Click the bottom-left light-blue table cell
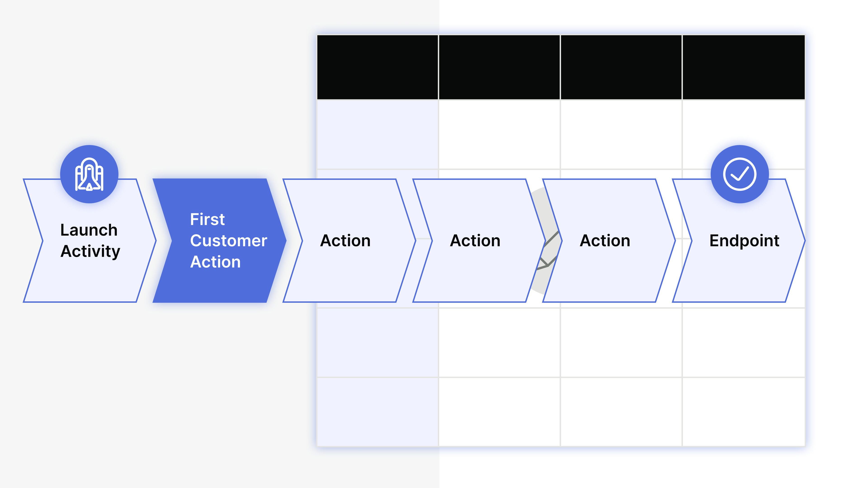 (x=377, y=412)
